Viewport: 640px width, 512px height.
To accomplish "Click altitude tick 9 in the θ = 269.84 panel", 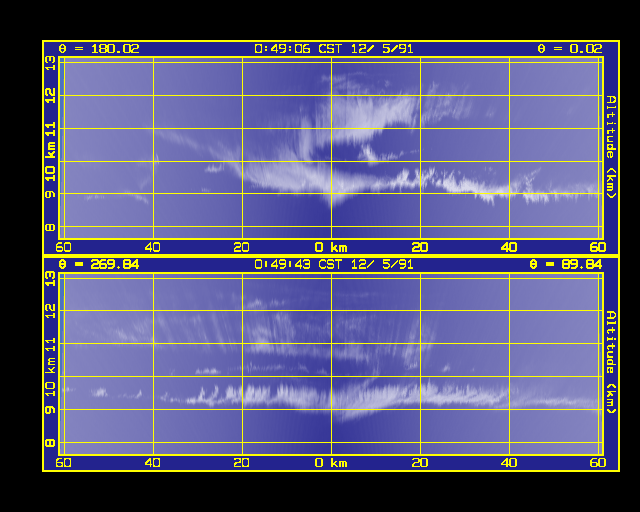I will (x=50, y=410).
